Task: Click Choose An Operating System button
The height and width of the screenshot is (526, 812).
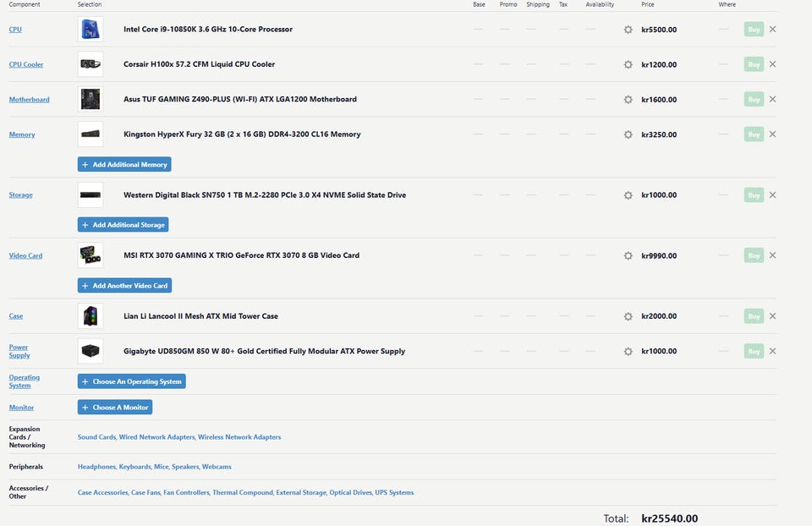Action: coord(132,381)
